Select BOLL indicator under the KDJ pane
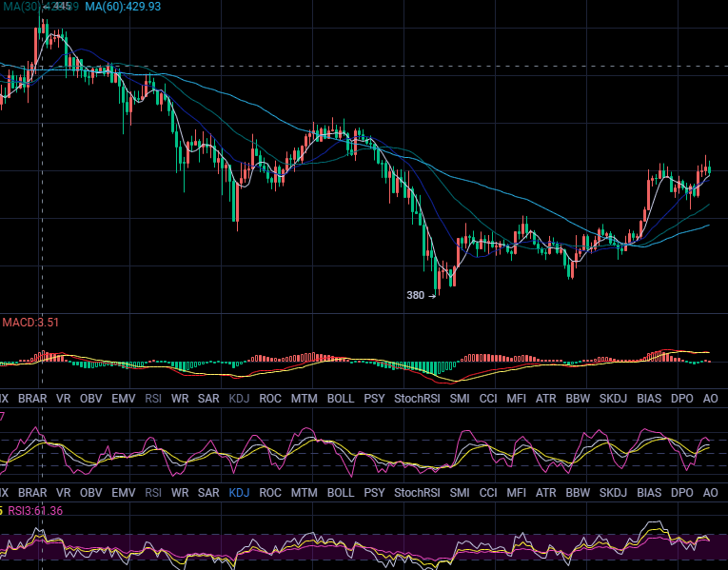This screenshot has width=728, height=570. point(341,493)
